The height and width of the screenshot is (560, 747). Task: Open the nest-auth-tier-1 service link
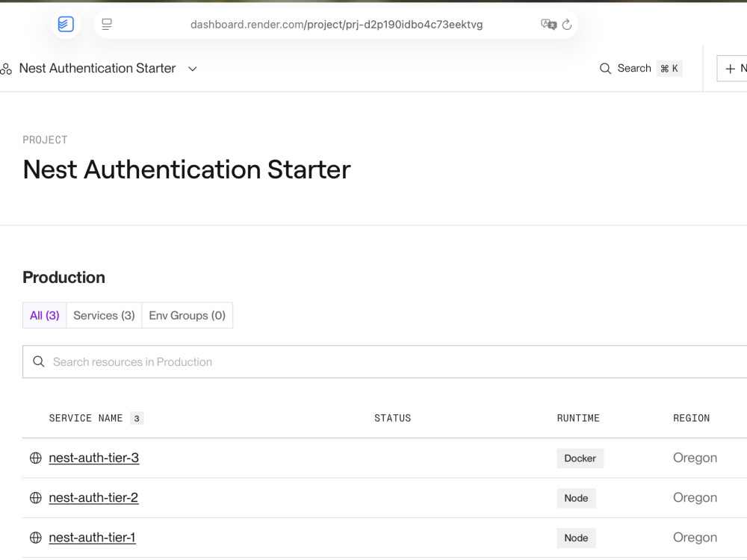click(93, 537)
